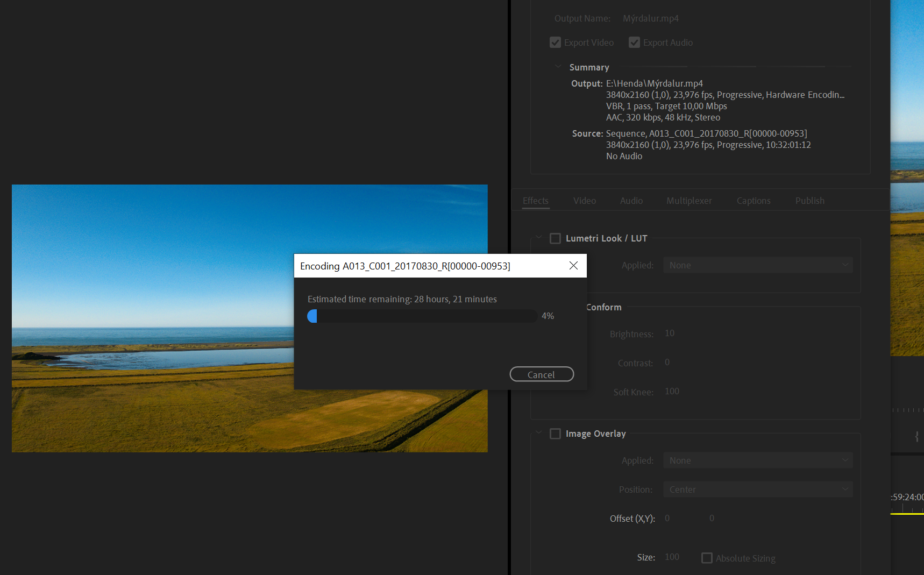Close the Encoding progress dialog
924x575 pixels.
pos(573,265)
